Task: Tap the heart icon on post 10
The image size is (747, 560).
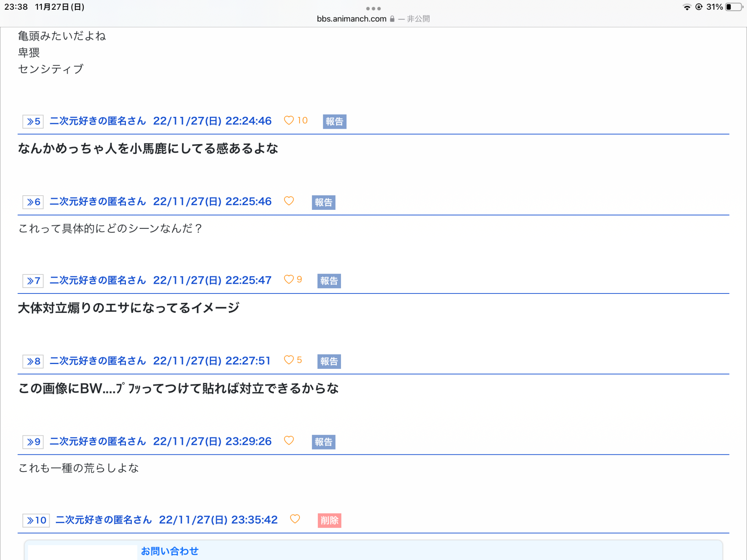Action: [295, 519]
